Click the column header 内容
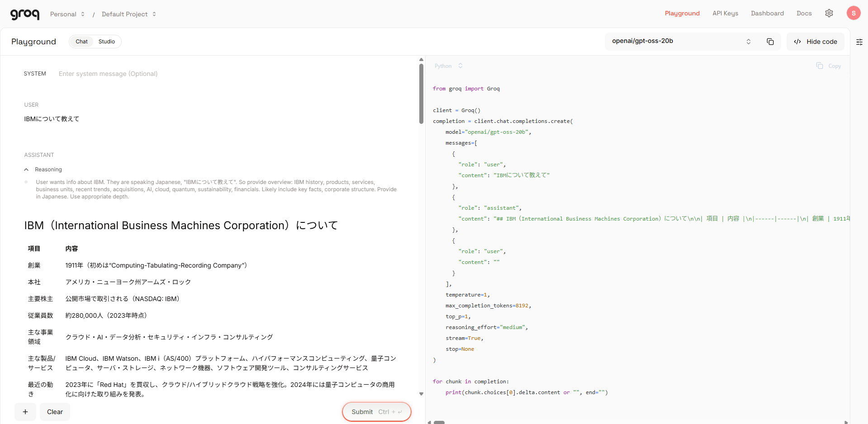This screenshot has height=424, width=868. [72, 249]
